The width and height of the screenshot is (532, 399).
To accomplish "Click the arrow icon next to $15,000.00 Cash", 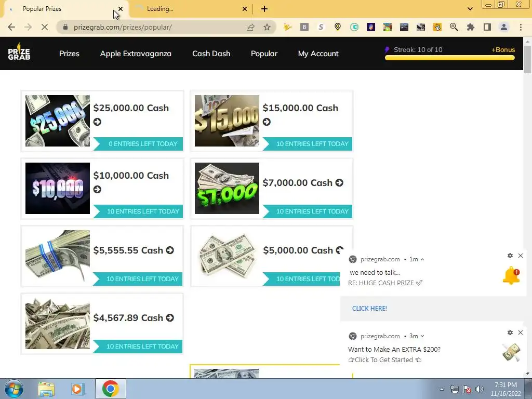I will pos(267,122).
